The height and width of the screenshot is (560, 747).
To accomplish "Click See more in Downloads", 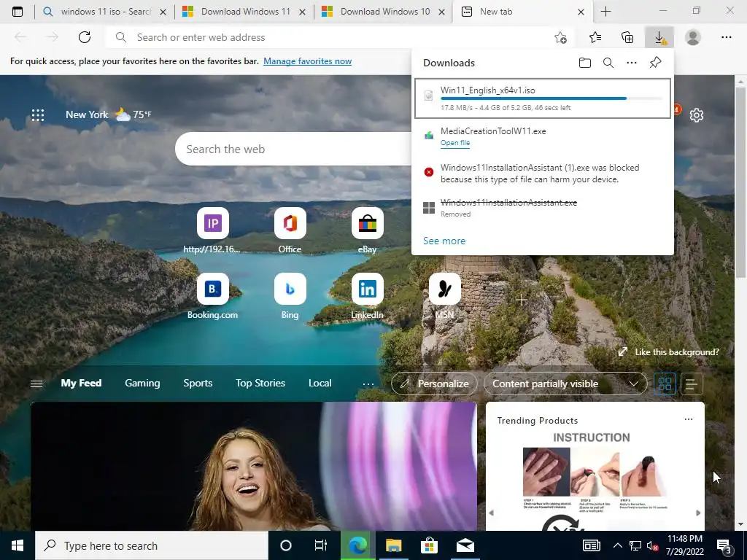I will click(x=444, y=241).
